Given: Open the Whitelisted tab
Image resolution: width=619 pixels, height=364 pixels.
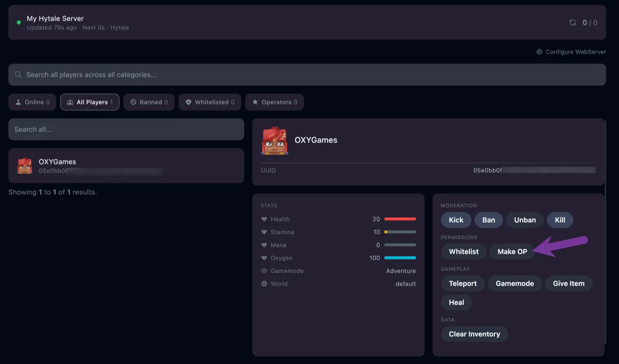Looking at the screenshot, I should [x=210, y=102].
